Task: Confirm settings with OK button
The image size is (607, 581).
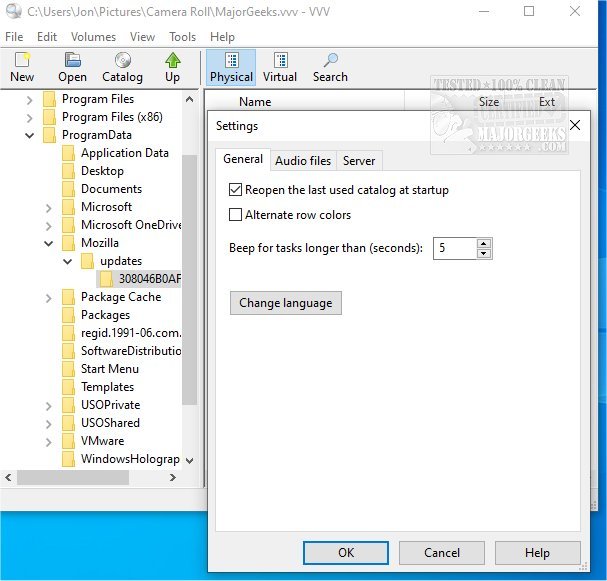Action: pyautogui.click(x=346, y=553)
